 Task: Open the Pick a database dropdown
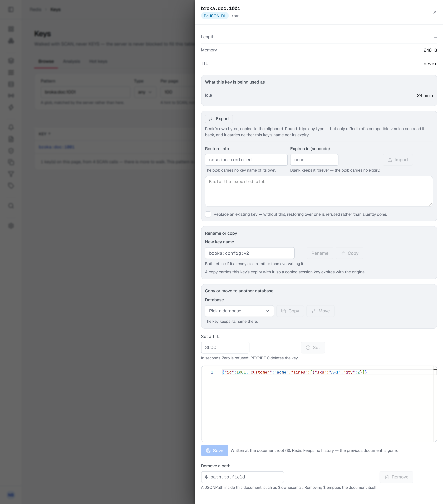click(x=239, y=311)
